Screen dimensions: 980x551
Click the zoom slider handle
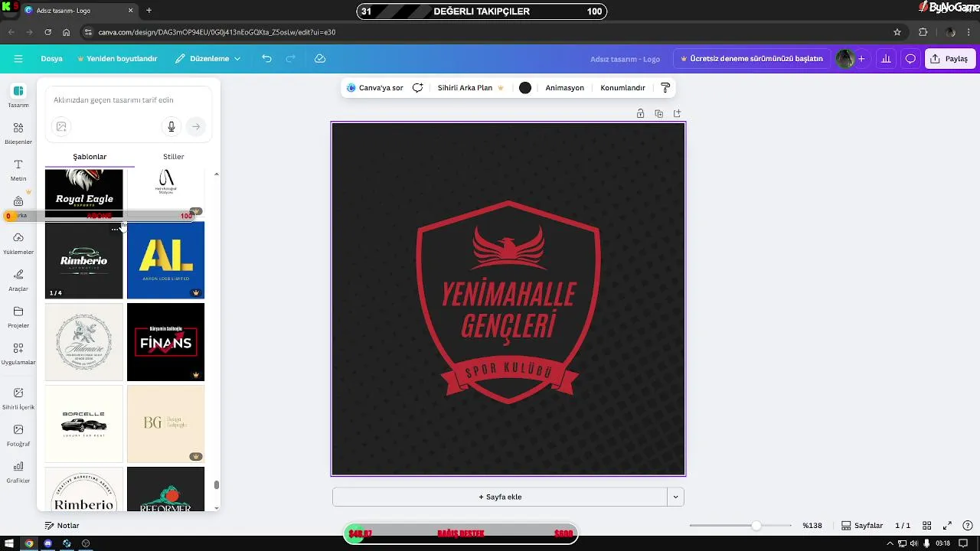(x=756, y=526)
